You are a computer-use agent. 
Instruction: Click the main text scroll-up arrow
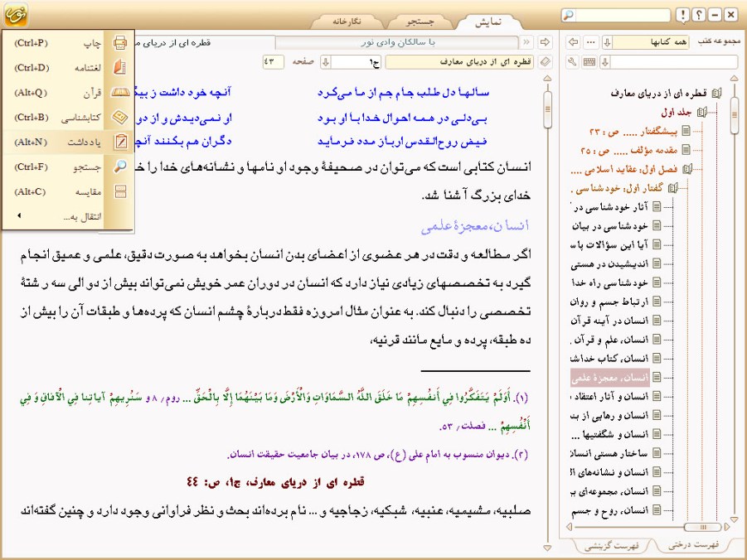pyautogui.click(x=547, y=78)
